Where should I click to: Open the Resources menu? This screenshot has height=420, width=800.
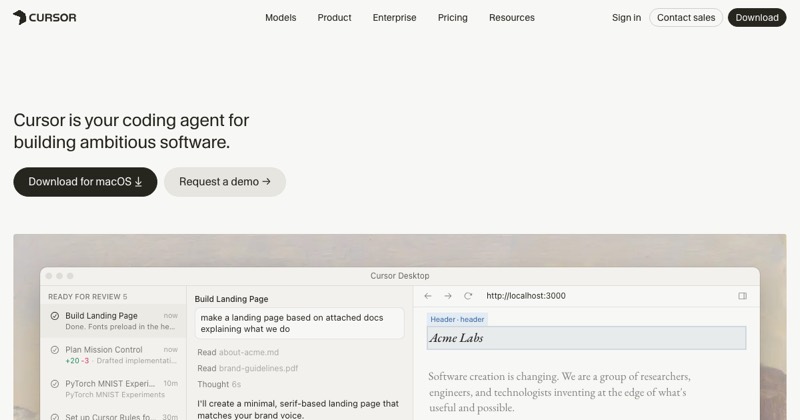[x=512, y=17]
